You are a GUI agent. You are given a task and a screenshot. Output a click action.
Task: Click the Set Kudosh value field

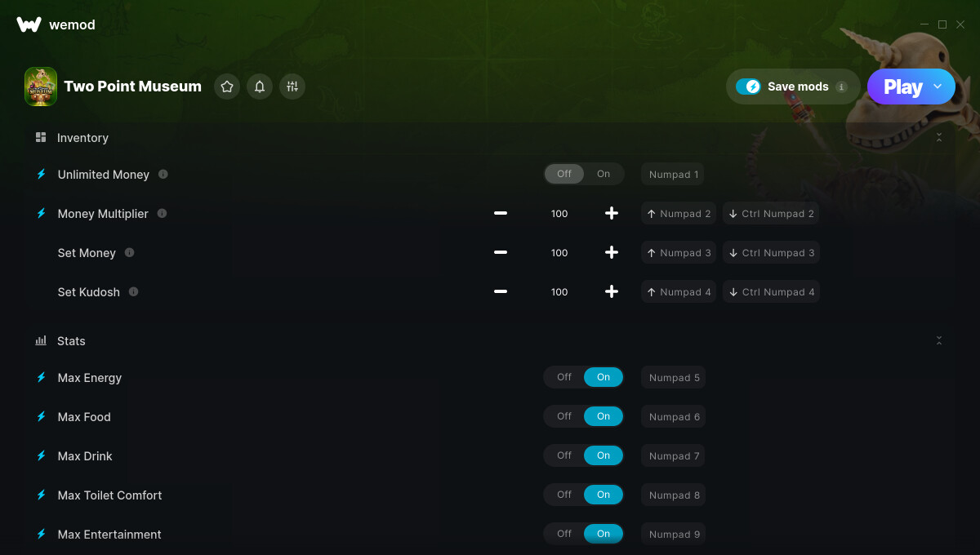pos(559,291)
